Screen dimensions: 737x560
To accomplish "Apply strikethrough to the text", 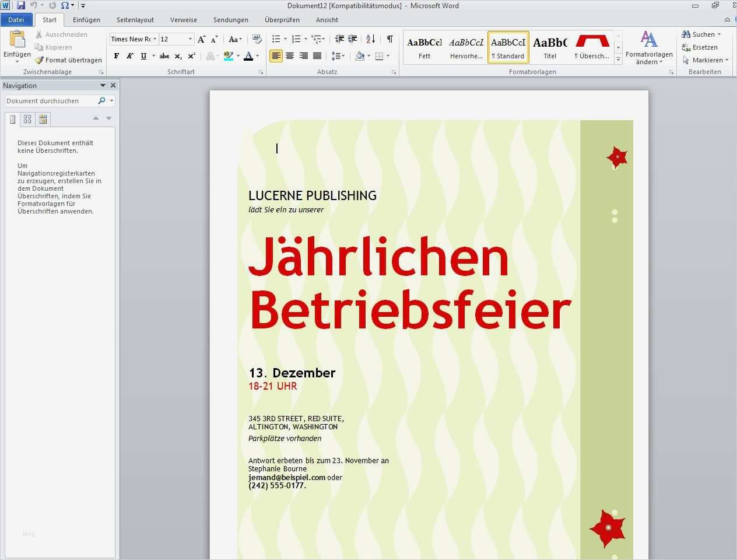I will pos(164,56).
